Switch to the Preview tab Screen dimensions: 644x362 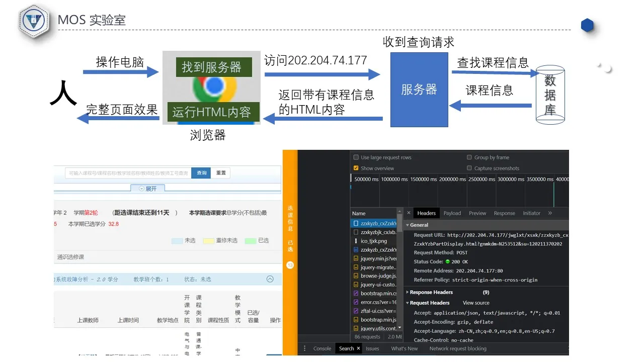point(477,213)
